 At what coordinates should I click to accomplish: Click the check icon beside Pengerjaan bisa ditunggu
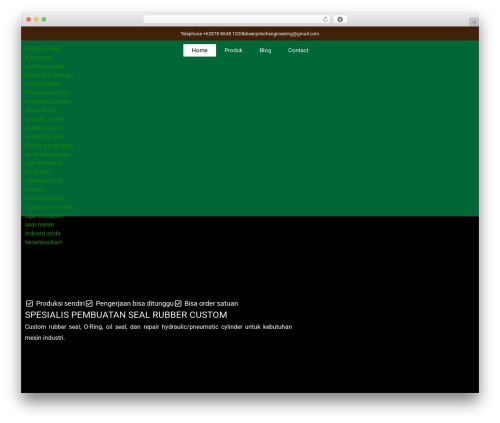point(89,303)
